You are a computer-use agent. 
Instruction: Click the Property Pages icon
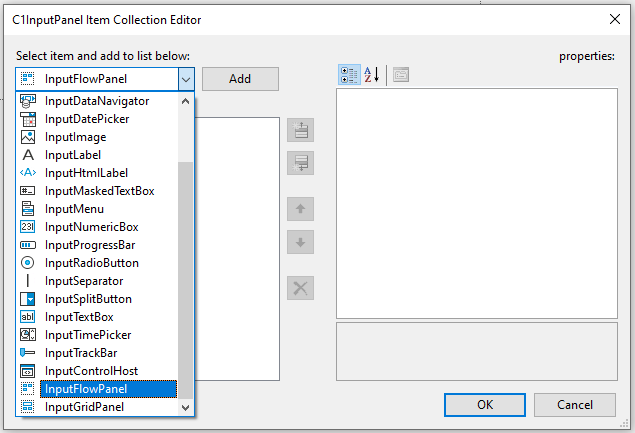click(400, 75)
